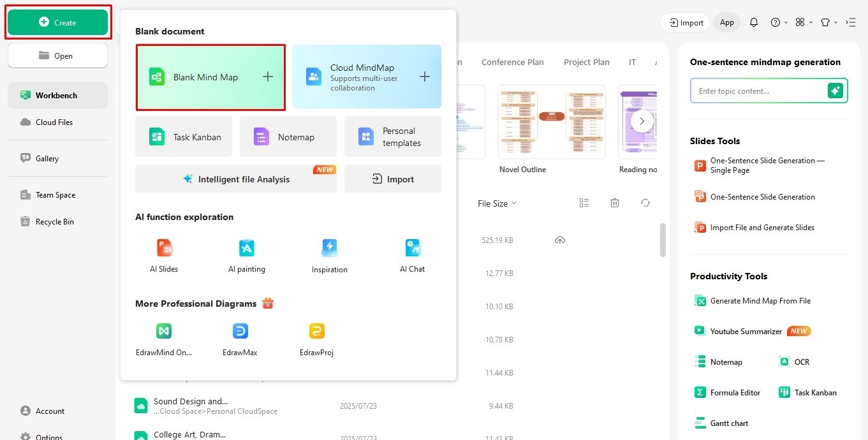
Task: Open the College Art, Dram... file
Action: coord(191,435)
